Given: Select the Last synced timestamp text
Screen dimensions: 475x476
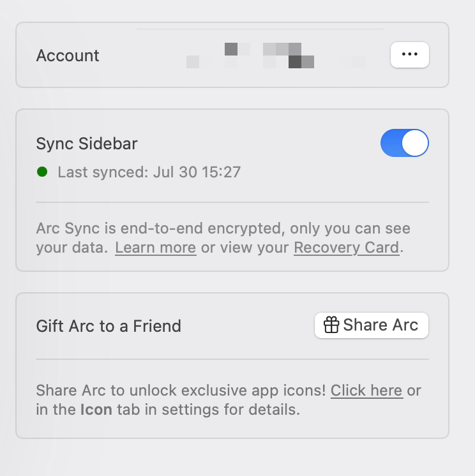Looking at the screenshot, I should tap(149, 172).
